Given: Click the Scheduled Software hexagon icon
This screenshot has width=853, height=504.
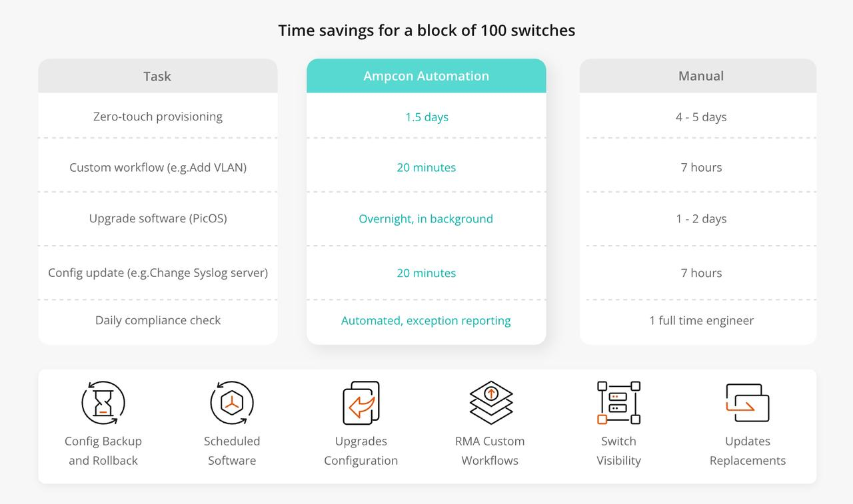Looking at the screenshot, I should click(x=232, y=403).
